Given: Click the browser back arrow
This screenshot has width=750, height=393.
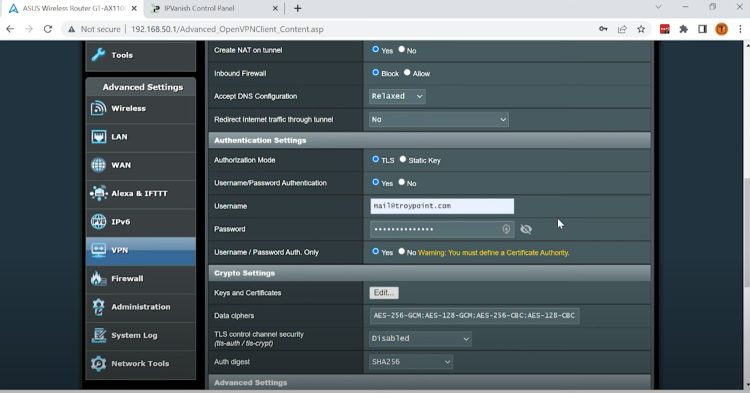Looking at the screenshot, I should pyautogui.click(x=10, y=29).
